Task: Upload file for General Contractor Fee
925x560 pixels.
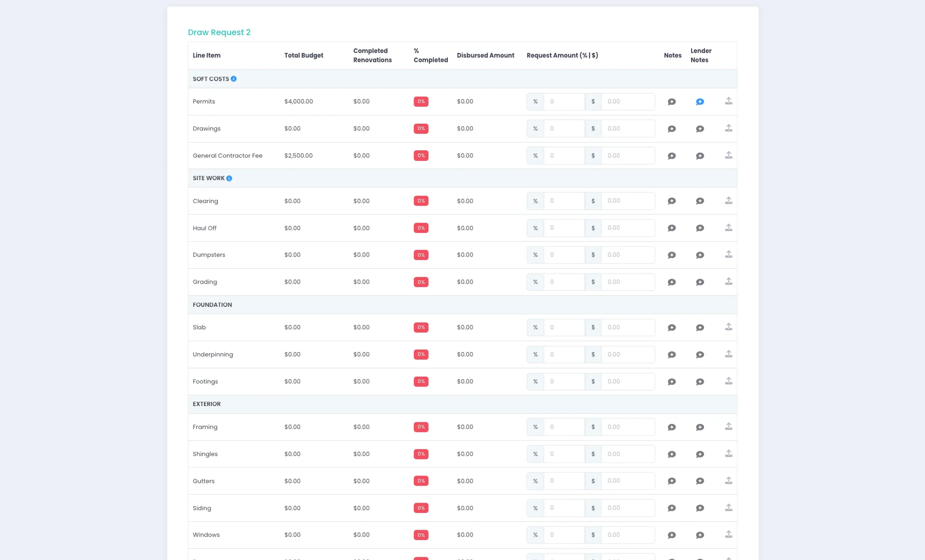Action: coord(728,155)
